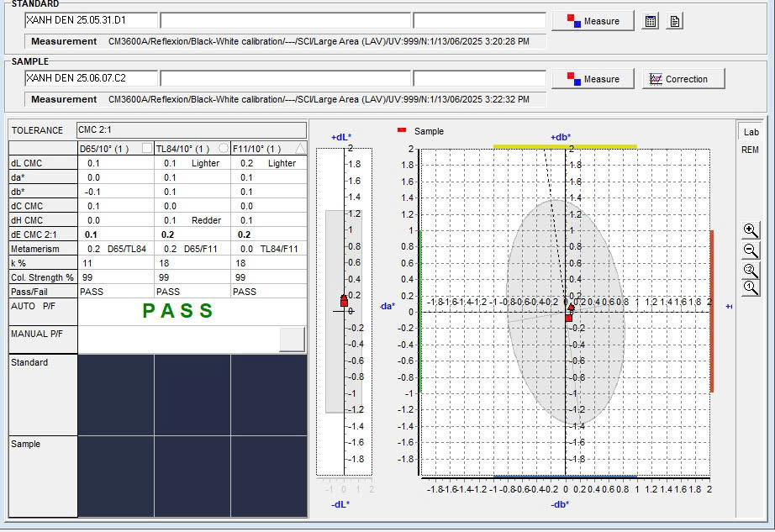The height and width of the screenshot is (532, 775).
Task: Open the MANUAL P/F selector button
Action: pos(292,339)
